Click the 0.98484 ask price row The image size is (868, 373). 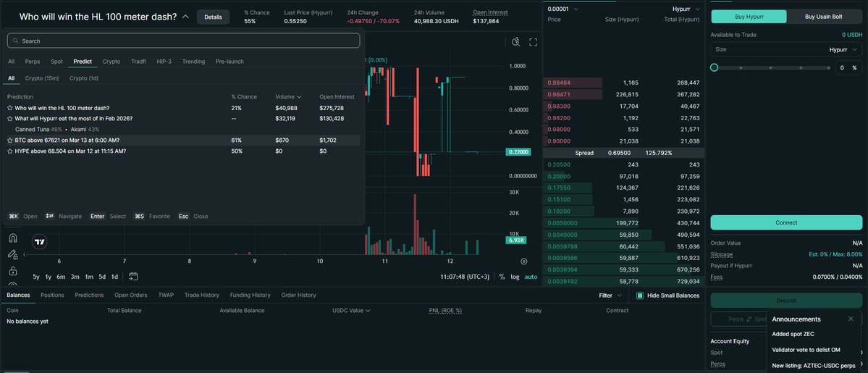point(623,83)
